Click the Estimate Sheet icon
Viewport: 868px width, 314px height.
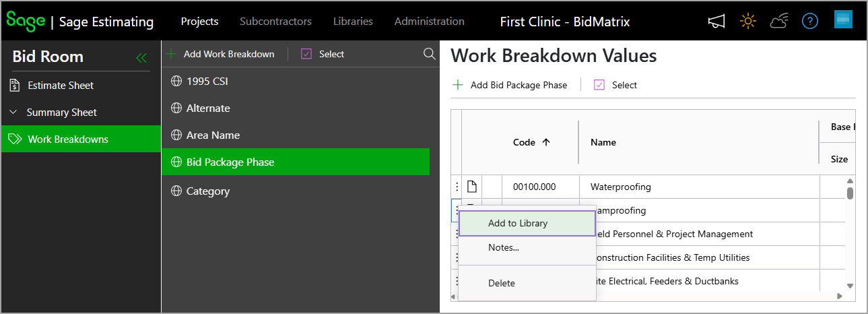click(15, 85)
